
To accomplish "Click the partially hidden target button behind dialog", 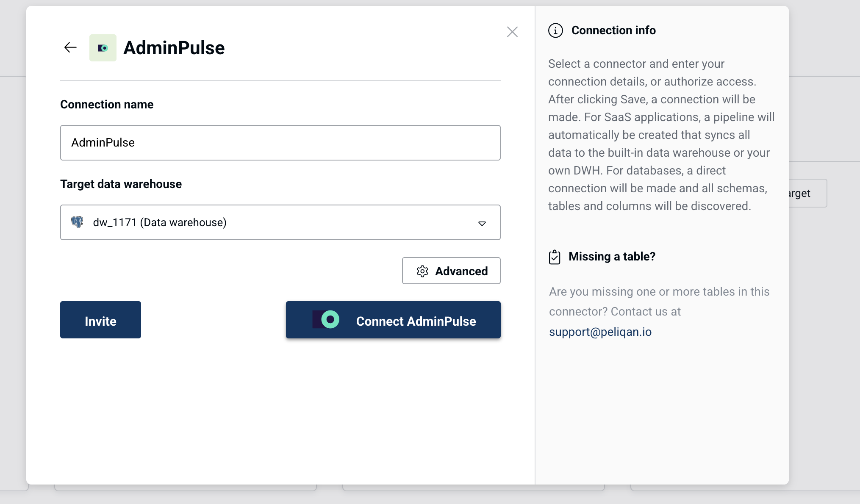I will tap(807, 193).
